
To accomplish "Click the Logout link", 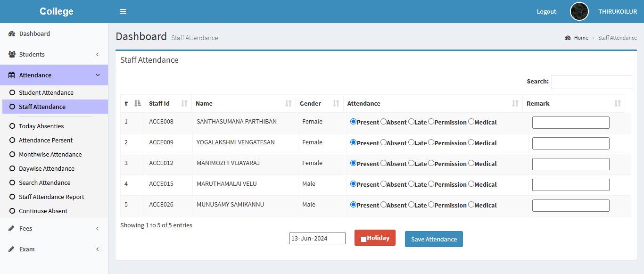I will click(x=546, y=12).
